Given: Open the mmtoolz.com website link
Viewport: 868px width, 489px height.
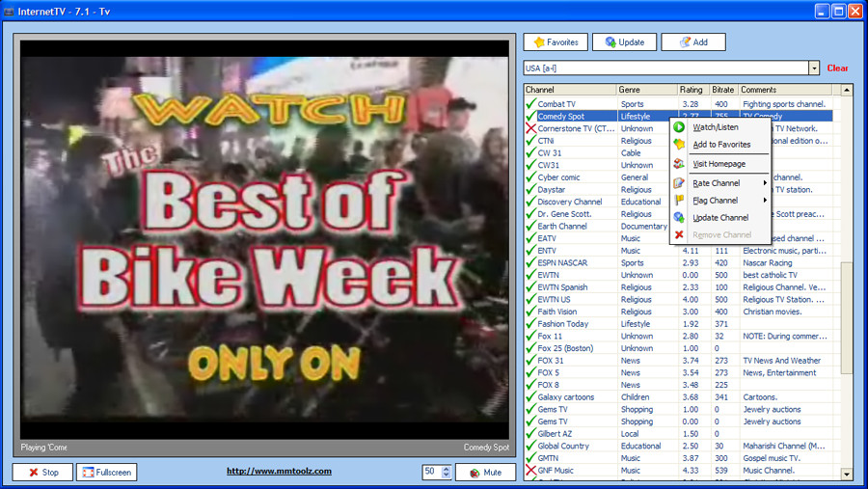Looking at the screenshot, I should (279, 472).
